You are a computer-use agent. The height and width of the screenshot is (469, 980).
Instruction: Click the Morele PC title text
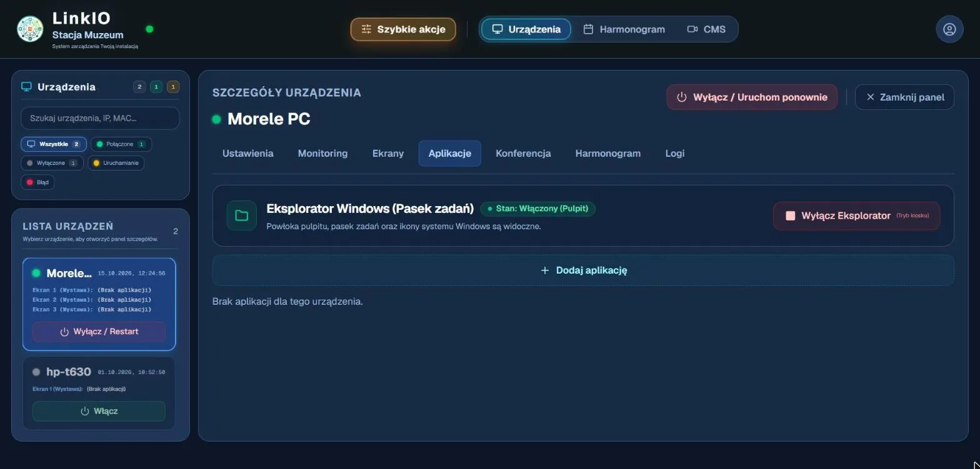269,119
